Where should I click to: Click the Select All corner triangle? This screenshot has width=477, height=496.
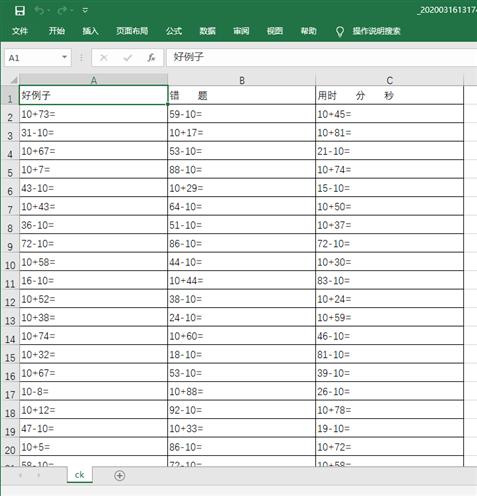coord(13,80)
